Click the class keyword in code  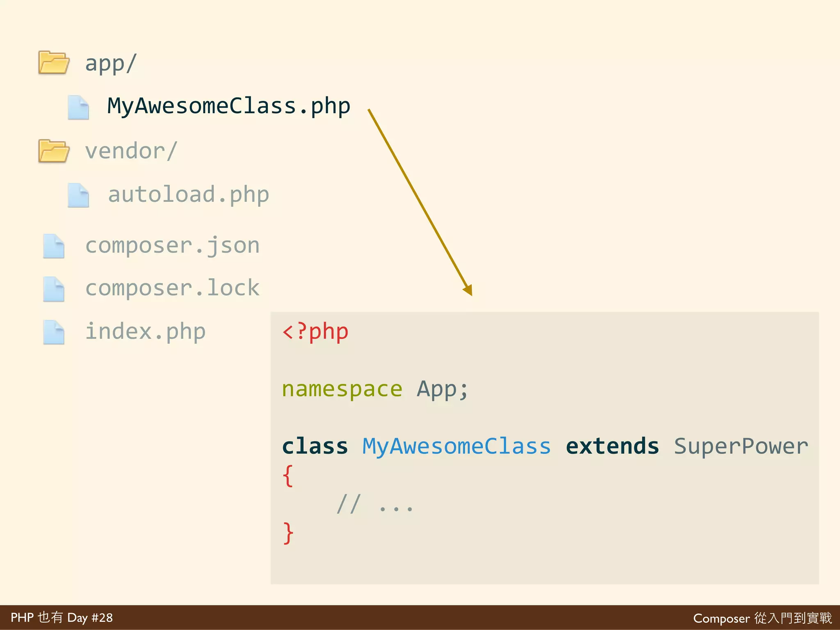point(315,446)
